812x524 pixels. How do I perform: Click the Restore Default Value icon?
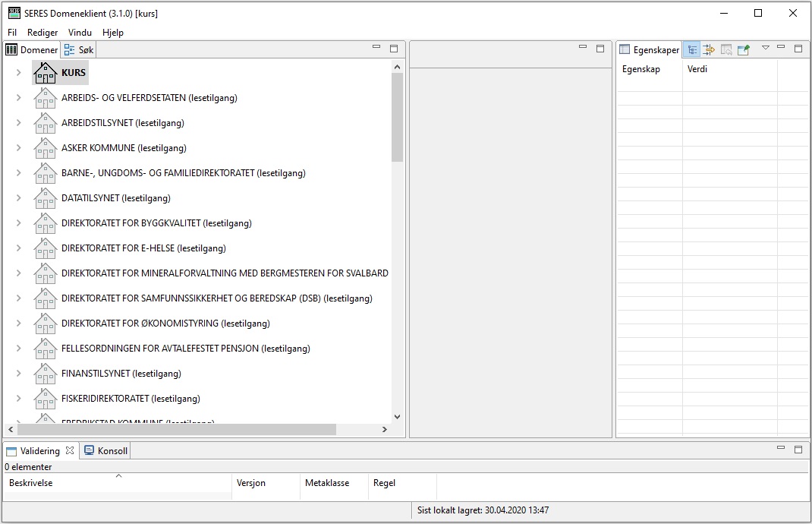pyautogui.click(x=726, y=50)
